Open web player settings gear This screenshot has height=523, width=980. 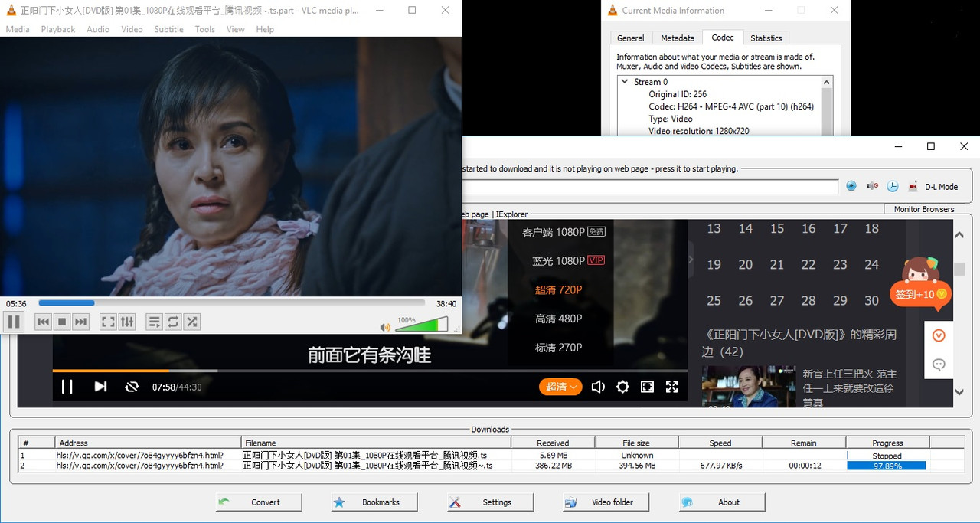tap(622, 387)
